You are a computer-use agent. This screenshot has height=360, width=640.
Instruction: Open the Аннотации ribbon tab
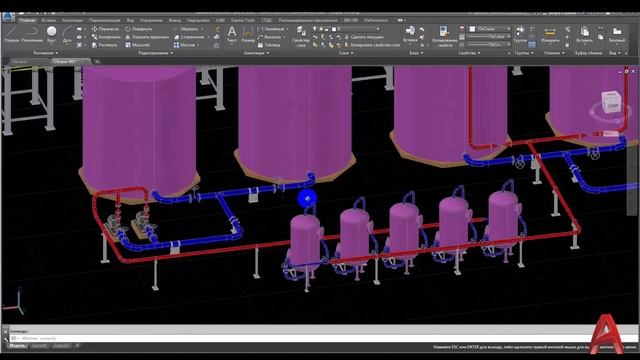coord(73,20)
